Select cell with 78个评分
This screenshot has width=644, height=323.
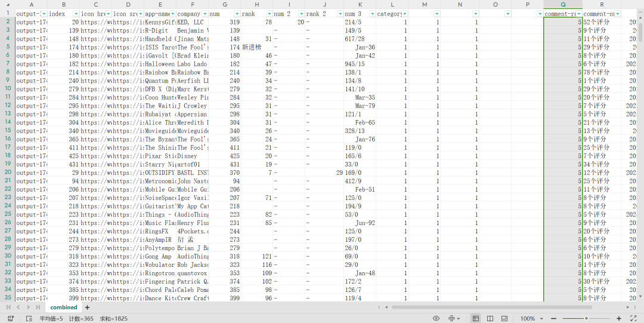click(x=602, y=72)
